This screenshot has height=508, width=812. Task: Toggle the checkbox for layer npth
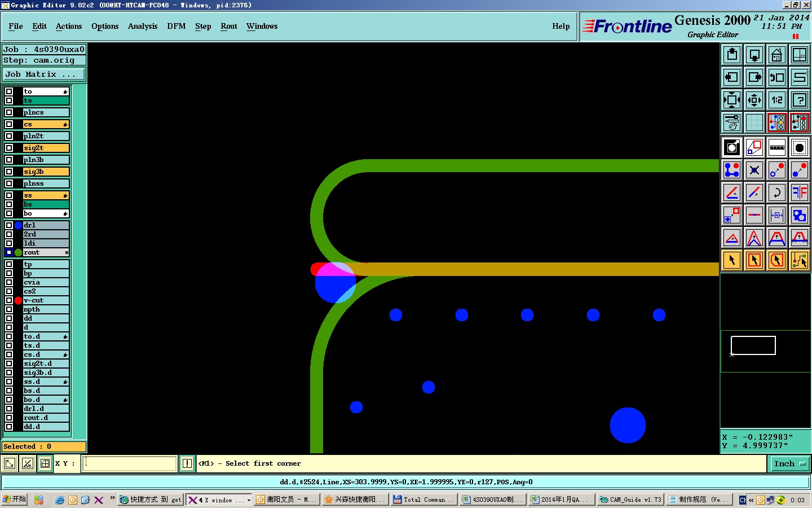9,309
